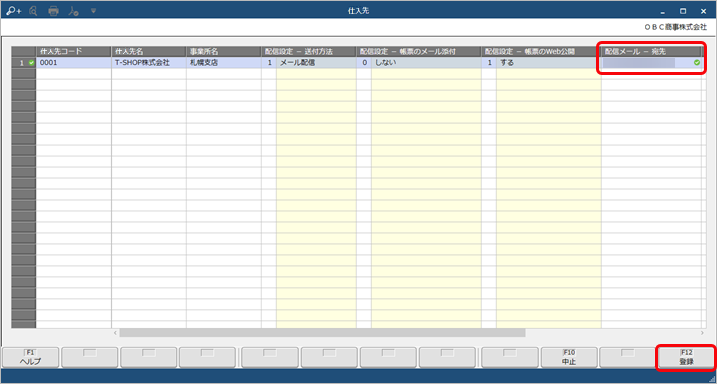Click the PDF export icon
The image size is (717, 384).
pyautogui.click(x=74, y=11)
